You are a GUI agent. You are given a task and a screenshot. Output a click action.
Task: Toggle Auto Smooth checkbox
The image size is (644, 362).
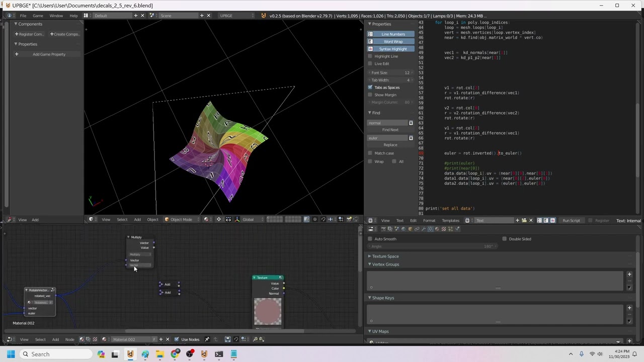(370, 239)
